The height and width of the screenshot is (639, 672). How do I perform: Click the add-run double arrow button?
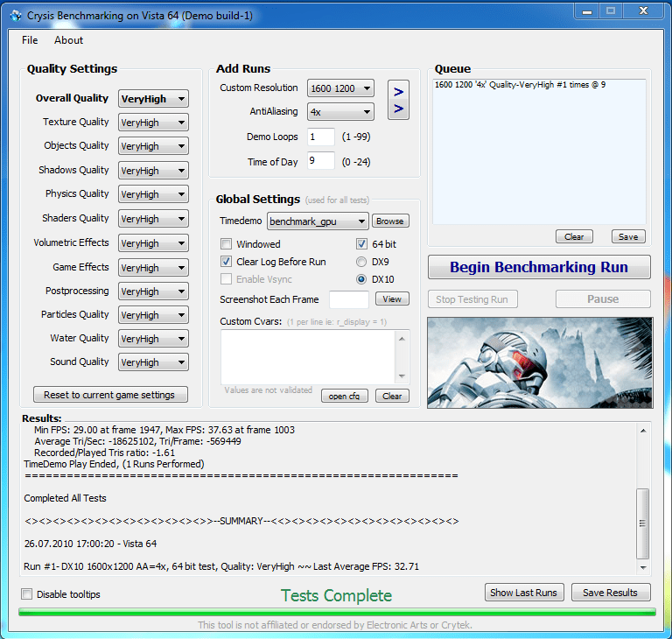398,100
